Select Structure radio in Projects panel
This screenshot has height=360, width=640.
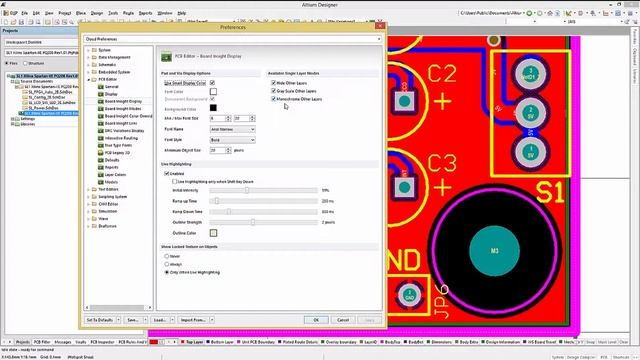pyautogui.click(x=25, y=63)
